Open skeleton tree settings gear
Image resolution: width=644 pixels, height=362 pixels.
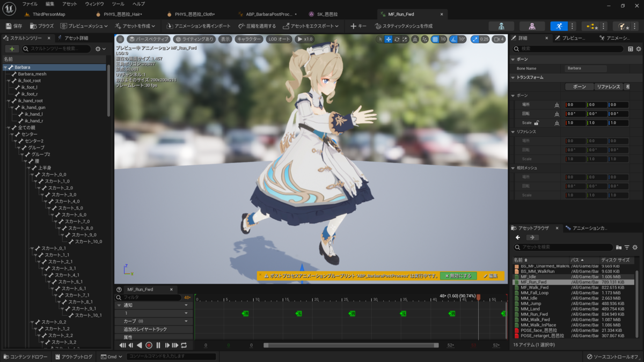100,49
